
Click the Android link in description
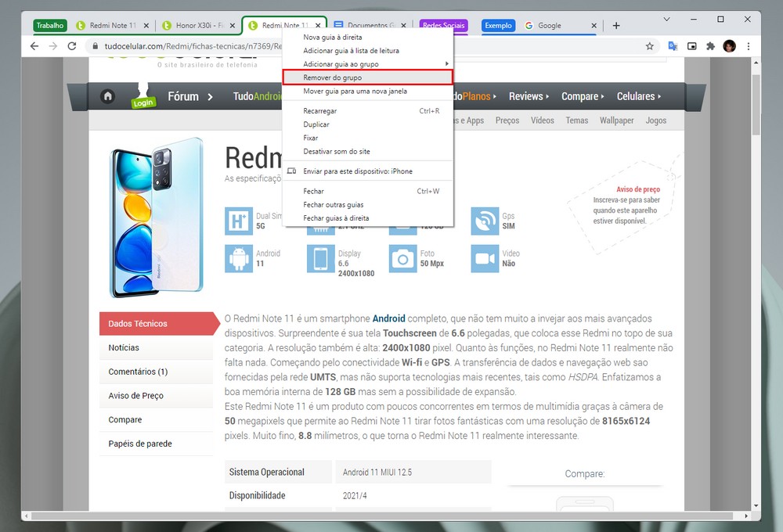(388, 318)
